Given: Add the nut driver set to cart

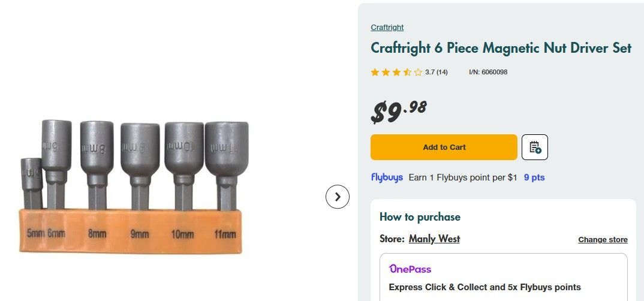Looking at the screenshot, I should click(444, 148).
